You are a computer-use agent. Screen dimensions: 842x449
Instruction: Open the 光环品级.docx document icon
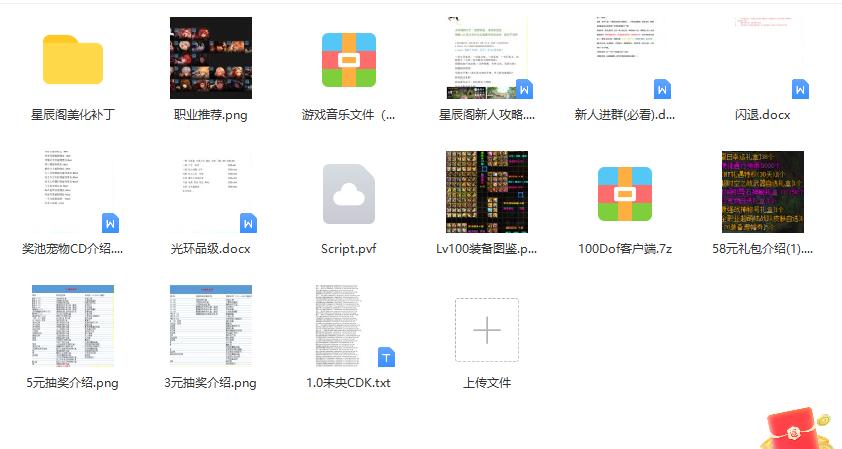click(211, 194)
